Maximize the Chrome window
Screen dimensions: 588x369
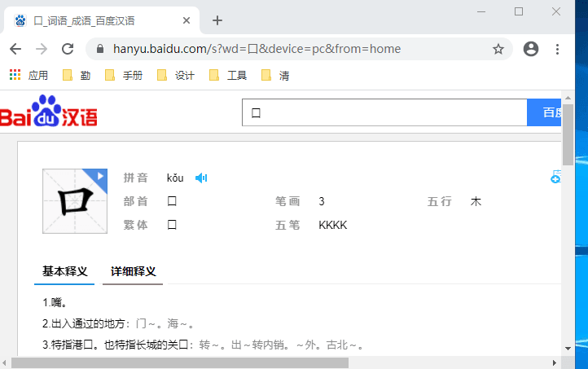tap(519, 11)
